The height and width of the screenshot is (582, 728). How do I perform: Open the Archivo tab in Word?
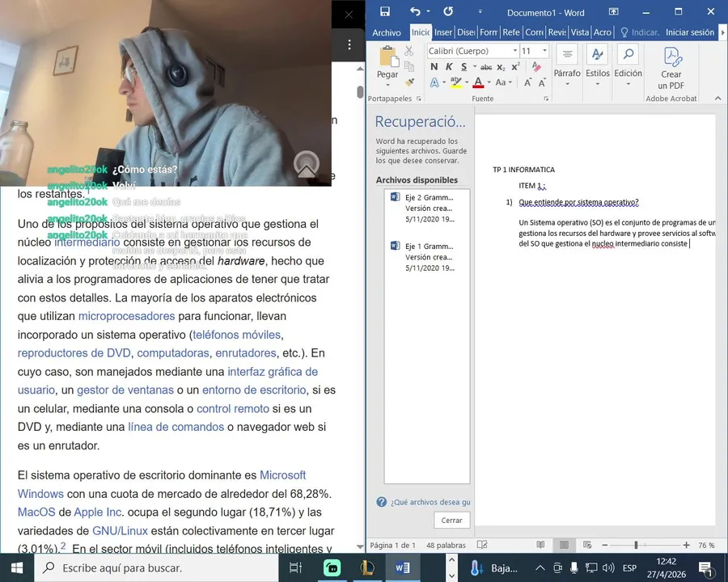387,32
